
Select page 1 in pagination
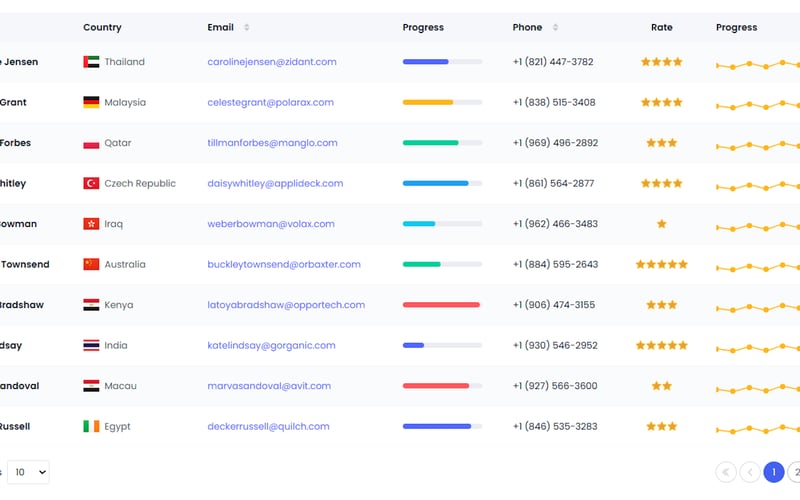773,472
